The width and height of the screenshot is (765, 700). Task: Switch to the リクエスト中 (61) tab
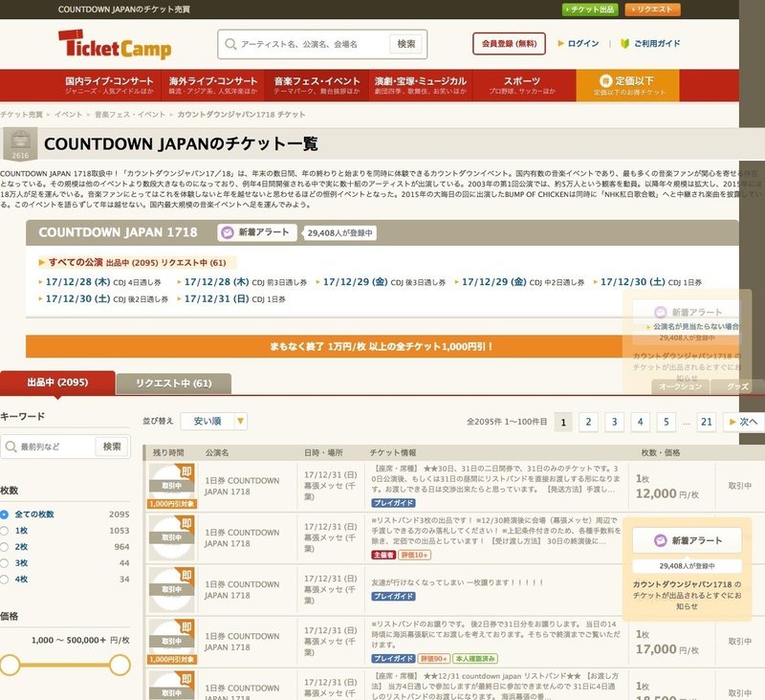174,383
